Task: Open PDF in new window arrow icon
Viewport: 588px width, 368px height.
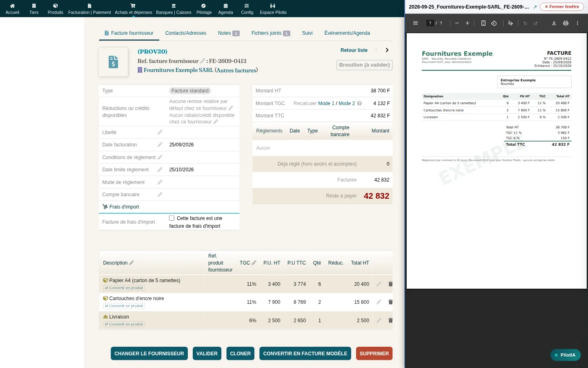Action: 535,7
